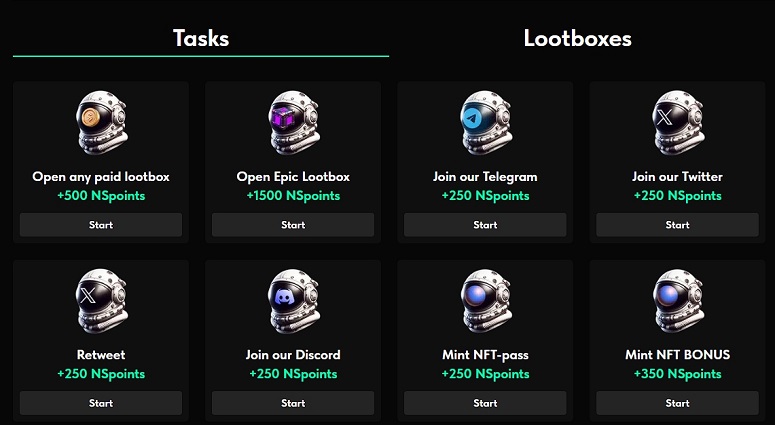Image resolution: width=775 pixels, height=425 pixels.
Task: Click the +1500 NSpoints reward text
Action: (293, 196)
